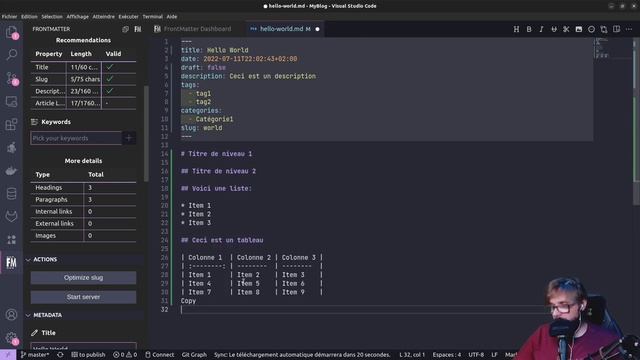Click the Slug row 5/75 chars

pyautogui.click(x=83, y=79)
